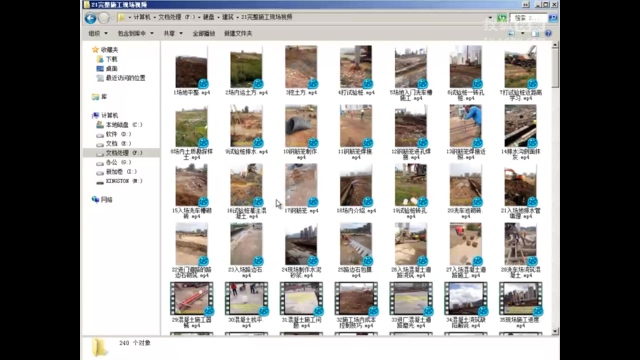Click 建筑 segment in the address breadcrumb
This screenshot has width=640, height=360.
(228, 17)
